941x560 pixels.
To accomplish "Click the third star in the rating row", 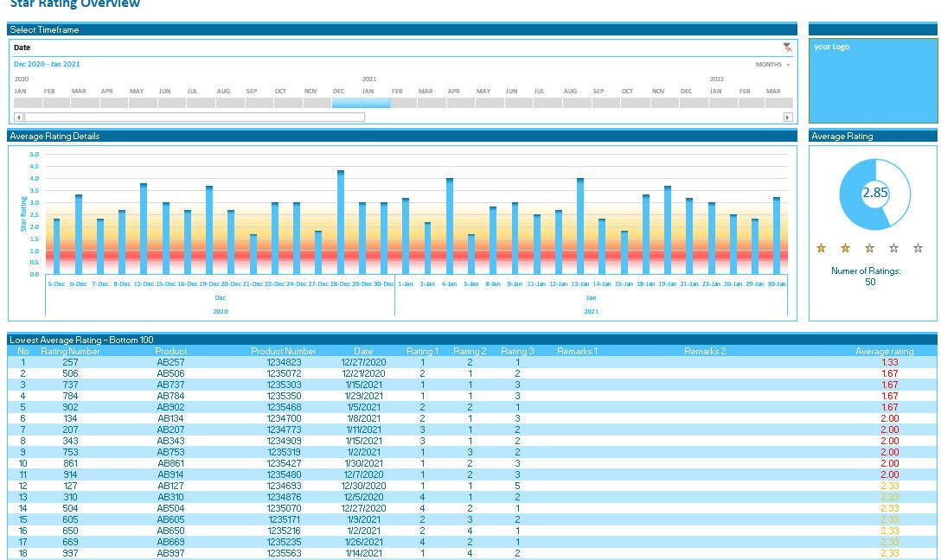I will (x=868, y=248).
